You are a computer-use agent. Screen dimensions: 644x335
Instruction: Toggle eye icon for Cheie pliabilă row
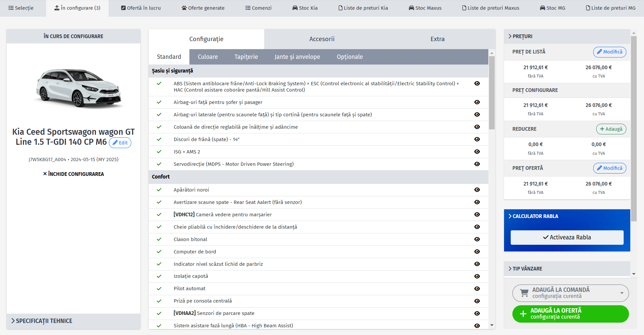click(477, 227)
